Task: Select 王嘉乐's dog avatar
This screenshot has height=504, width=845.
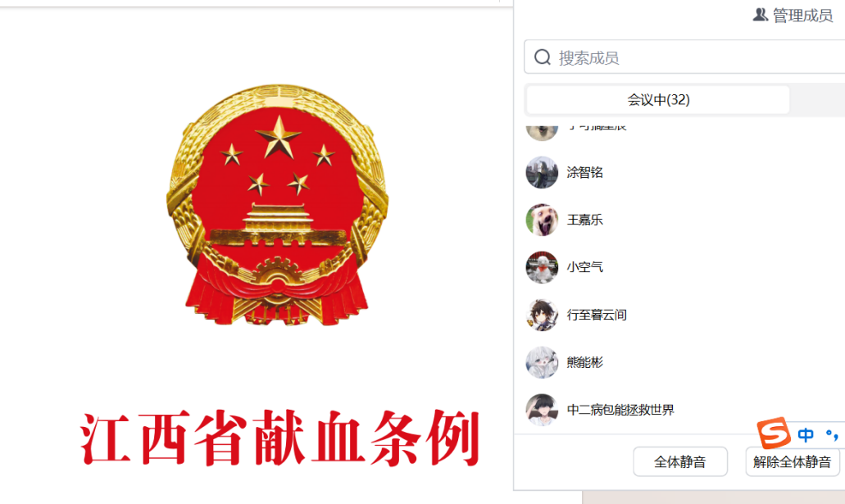Action: point(542,220)
